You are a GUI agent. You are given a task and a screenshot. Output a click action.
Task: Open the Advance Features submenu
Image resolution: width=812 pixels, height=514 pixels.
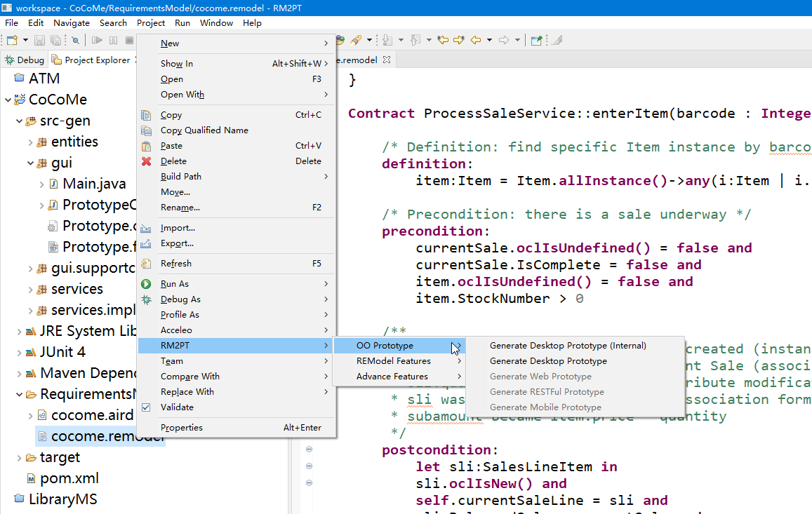tap(399, 377)
